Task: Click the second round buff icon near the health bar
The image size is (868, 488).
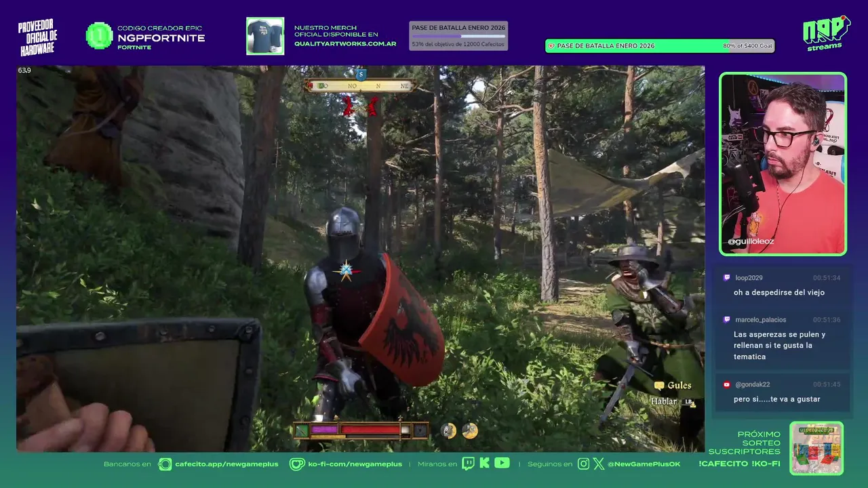Action: pyautogui.click(x=470, y=430)
